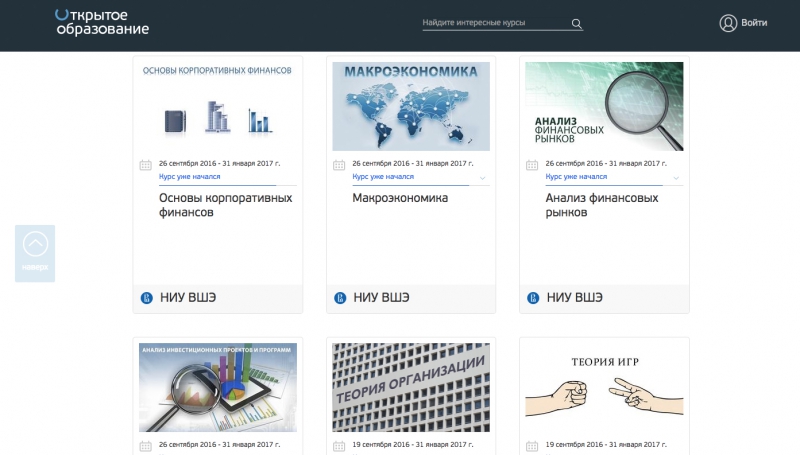Click НИУ ВШЭ emblem under Основы корпоративных финансов
The image size is (800, 455).
point(146,298)
